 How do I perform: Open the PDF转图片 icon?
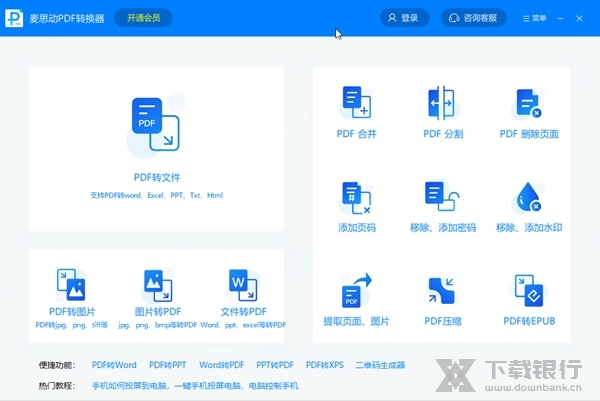(72, 285)
